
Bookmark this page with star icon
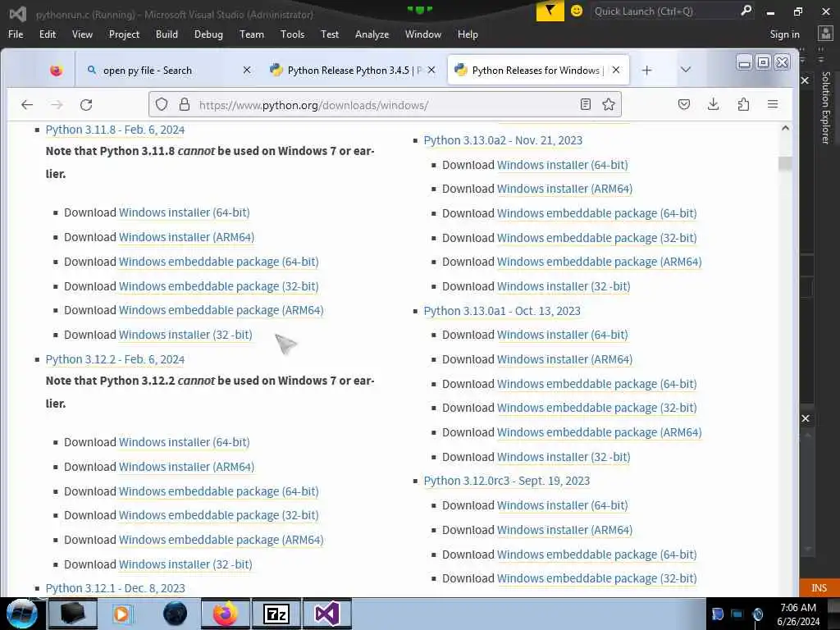point(609,104)
